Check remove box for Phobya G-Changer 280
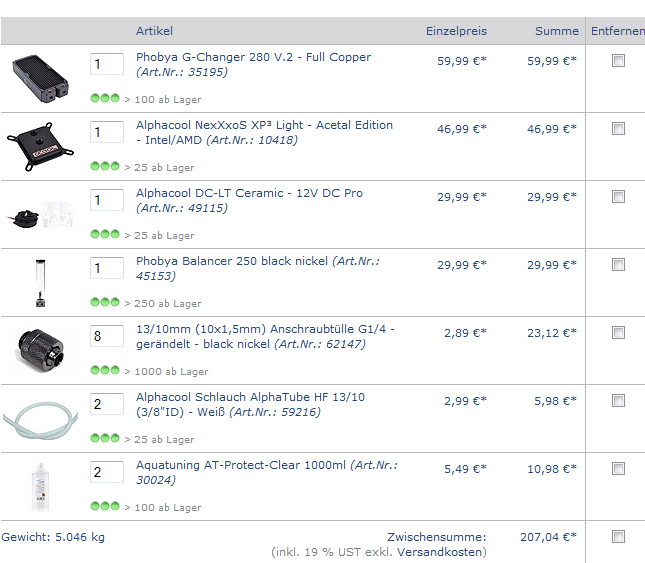This screenshot has height=563, width=645. point(618,61)
